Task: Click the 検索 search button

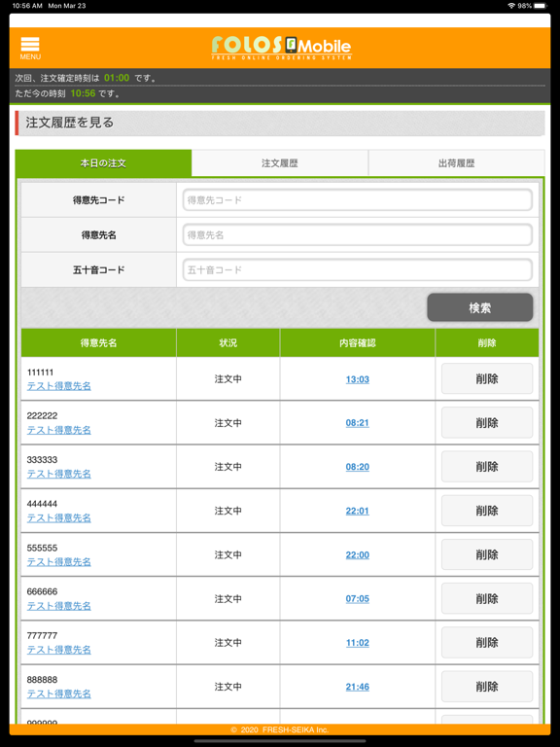Action: pyautogui.click(x=480, y=307)
